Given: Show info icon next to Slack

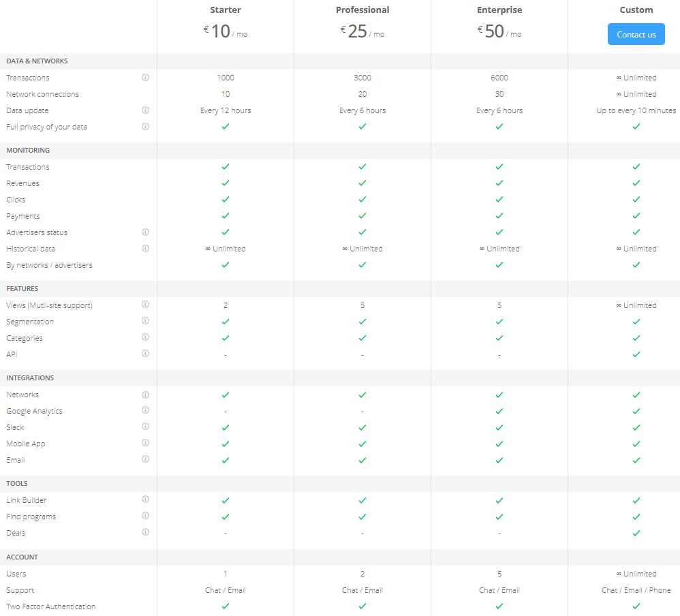Looking at the screenshot, I should pos(146,427).
